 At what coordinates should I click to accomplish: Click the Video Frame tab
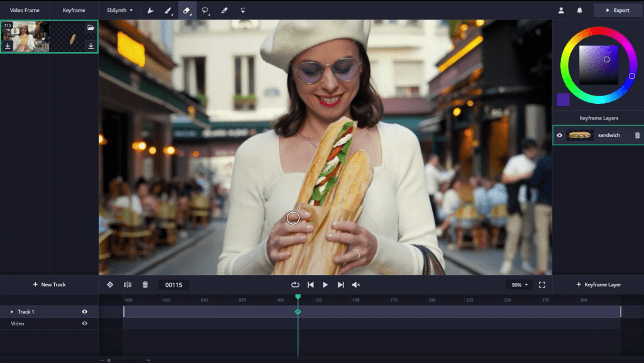[25, 10]
